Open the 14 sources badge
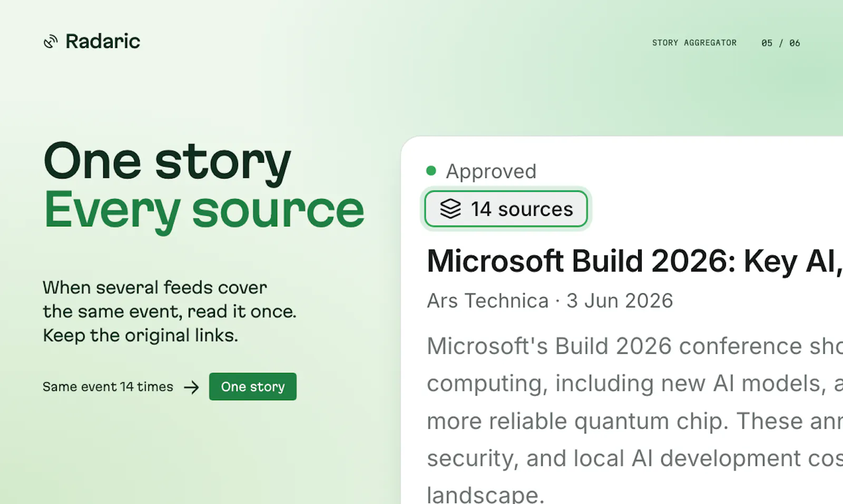Screen dimensions: 843x504 [x=506, y=209]
